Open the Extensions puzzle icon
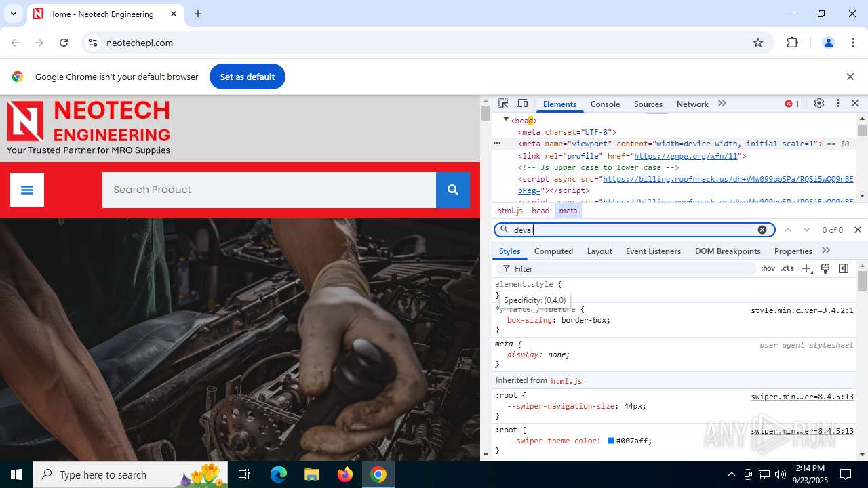Screen dimensions: 868x488 (x=793, y=43)
